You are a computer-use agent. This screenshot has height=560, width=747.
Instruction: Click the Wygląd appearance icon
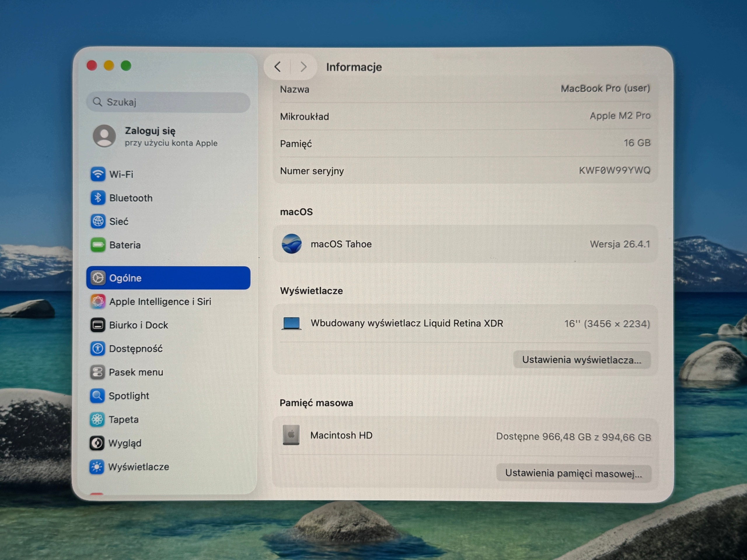pyautogui.click(x=97, y=443)
